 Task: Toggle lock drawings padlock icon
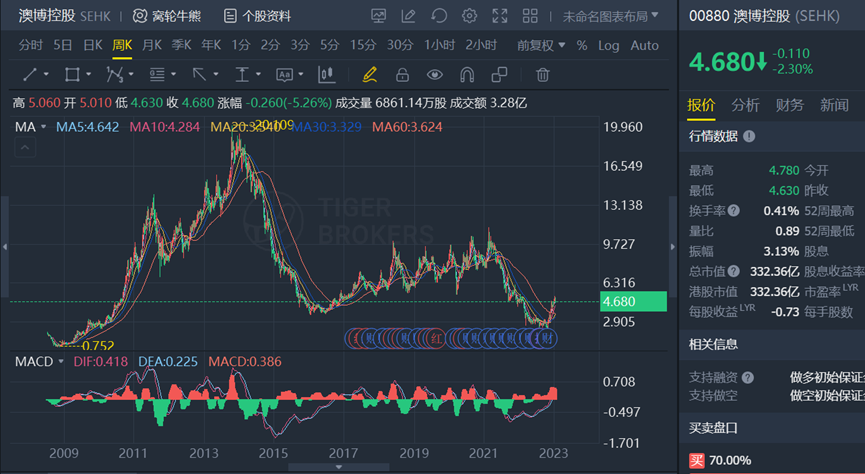pyautogui.click(x=402, y=74)
